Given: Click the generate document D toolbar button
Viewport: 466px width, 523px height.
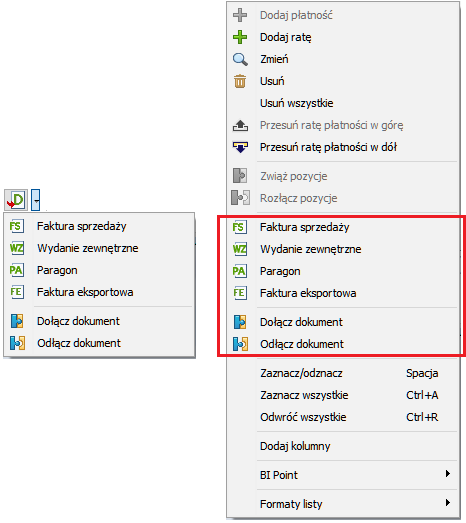Looking at the screenshot, I should click(x=16, y=200).
